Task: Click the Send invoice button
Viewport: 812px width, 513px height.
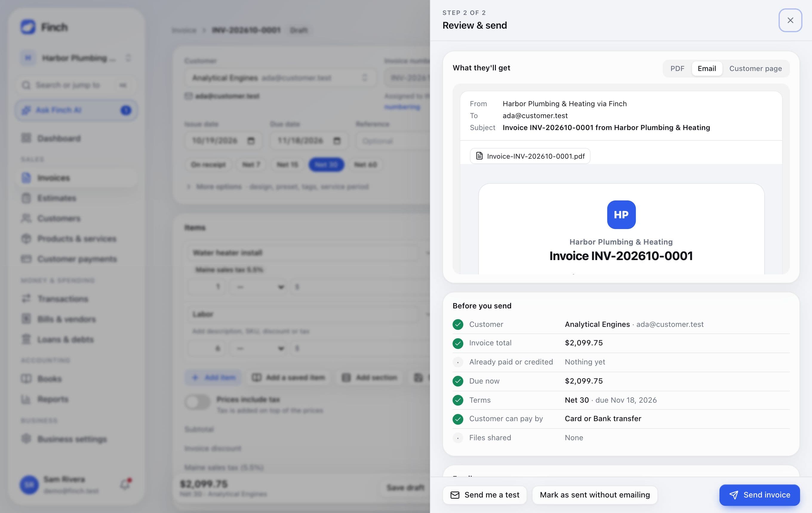Action: 759,495
